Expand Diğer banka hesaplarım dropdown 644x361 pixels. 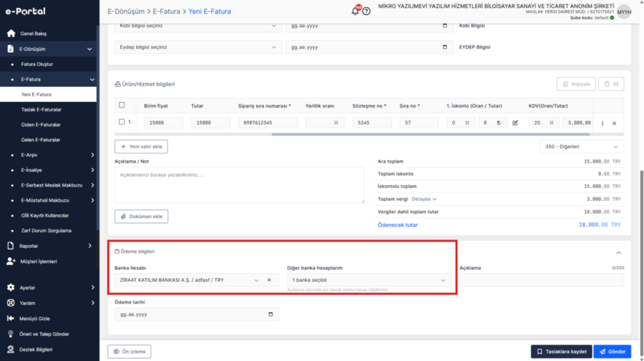tap(369, 280)
